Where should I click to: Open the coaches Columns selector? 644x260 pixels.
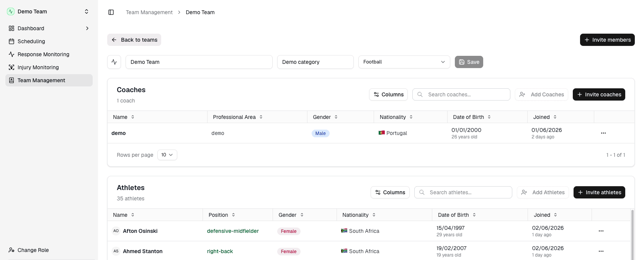(x=388, y=94)
